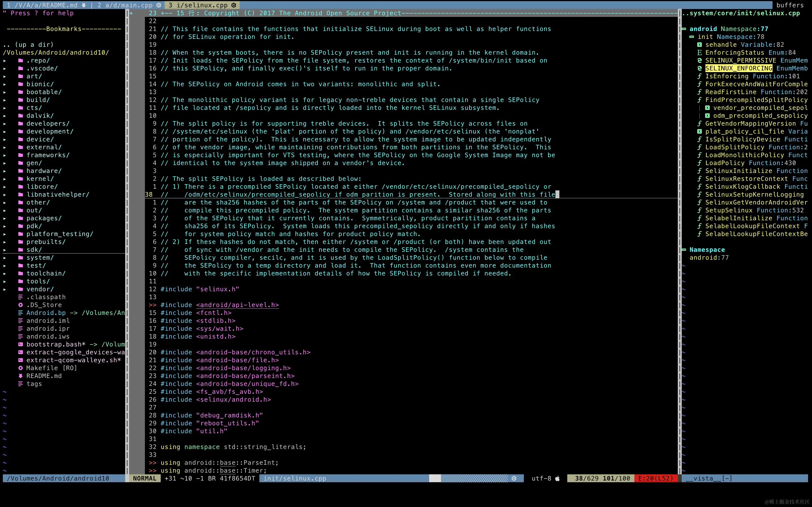Jump to LoadSplitPolicy function in outline
Screen dimensions: 812x507
click(734, 147)
